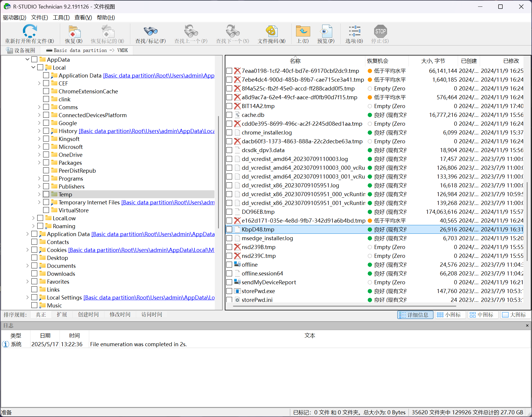This screenshot has height=417, width=532.
Task: Check the KbpD48.tmp file checkbox
Action: [x=229, y=229]
